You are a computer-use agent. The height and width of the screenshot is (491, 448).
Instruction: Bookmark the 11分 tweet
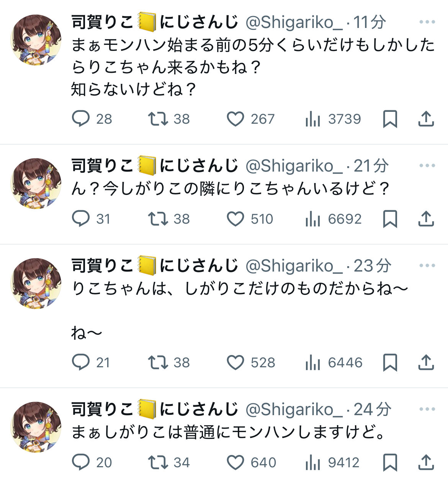point(390,119)
